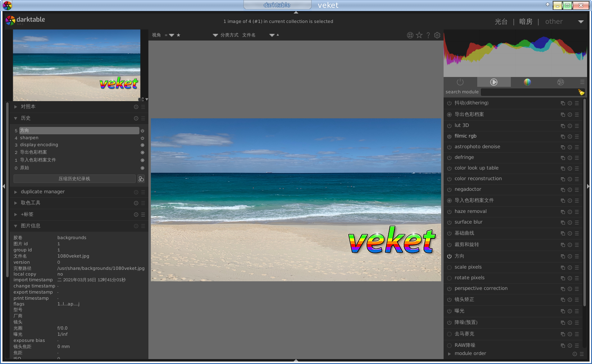This screenshot has height=364, width=592.
Task: Collapse the 历史 history panel
Action: point(16,118)
